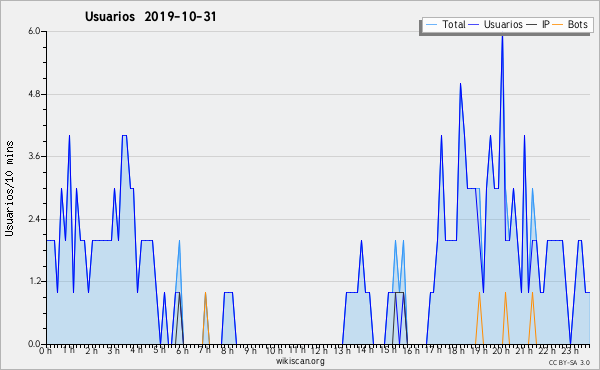Click the '12 h' x-axis label
The height and width of the screenshot is (370, 600).
(319, 350)
